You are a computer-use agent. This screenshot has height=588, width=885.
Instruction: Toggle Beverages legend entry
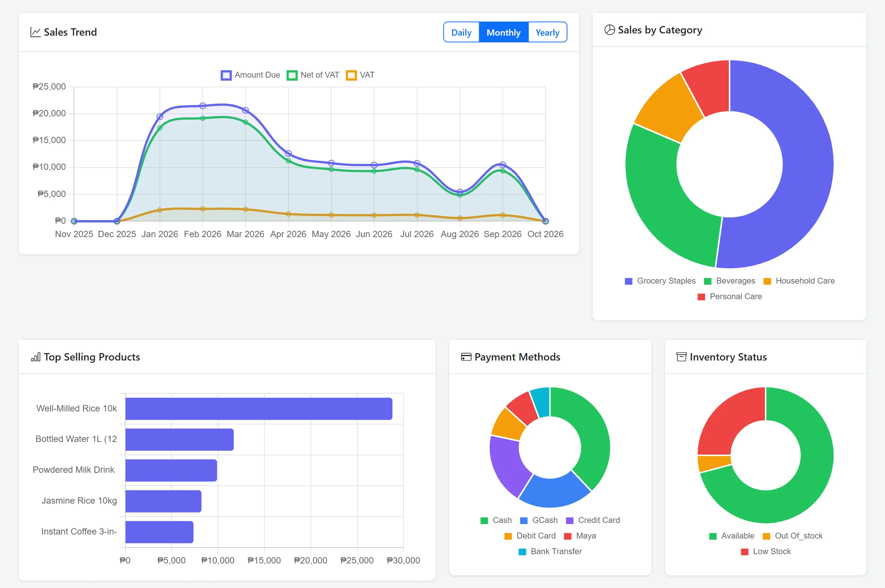click(730, 281)
